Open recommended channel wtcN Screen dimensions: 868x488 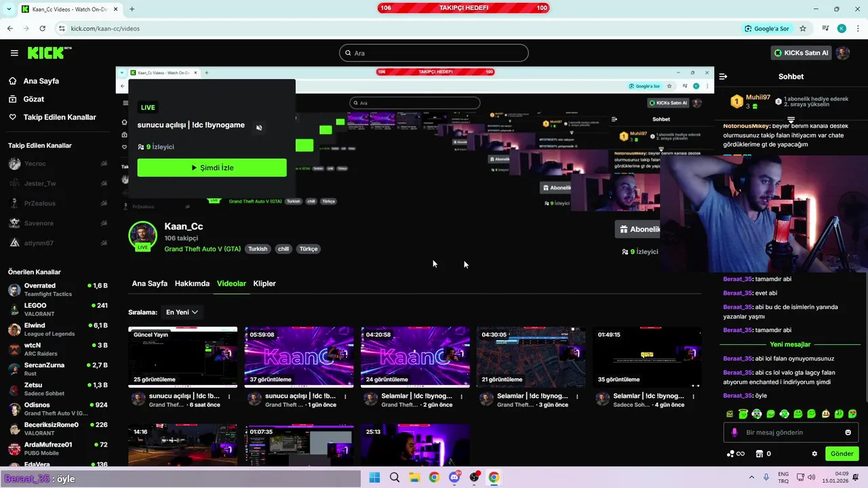click(x=58, y=349)
